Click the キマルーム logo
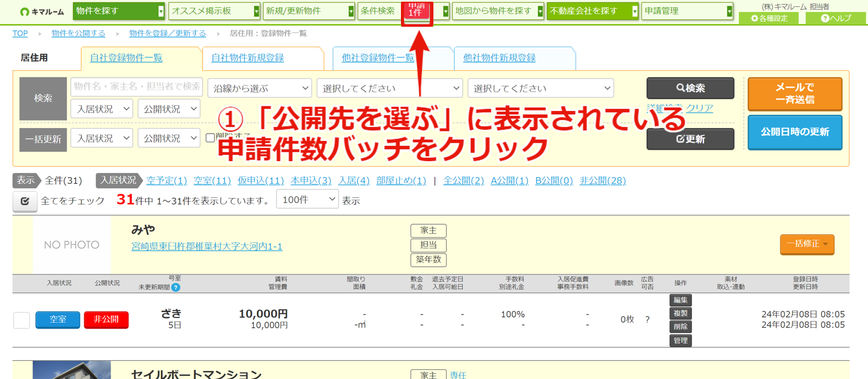Image resolution: width=868 pixels, height=379 pixels. pos(42,11)
